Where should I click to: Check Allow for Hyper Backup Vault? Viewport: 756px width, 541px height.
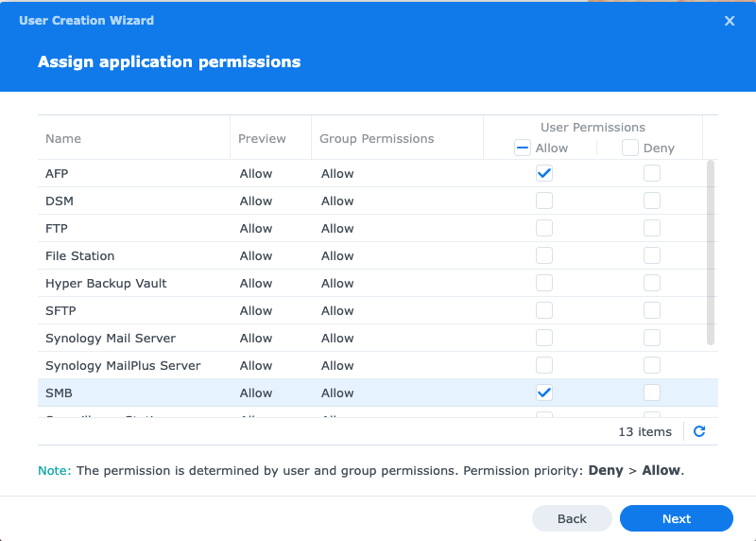point(544,284)
